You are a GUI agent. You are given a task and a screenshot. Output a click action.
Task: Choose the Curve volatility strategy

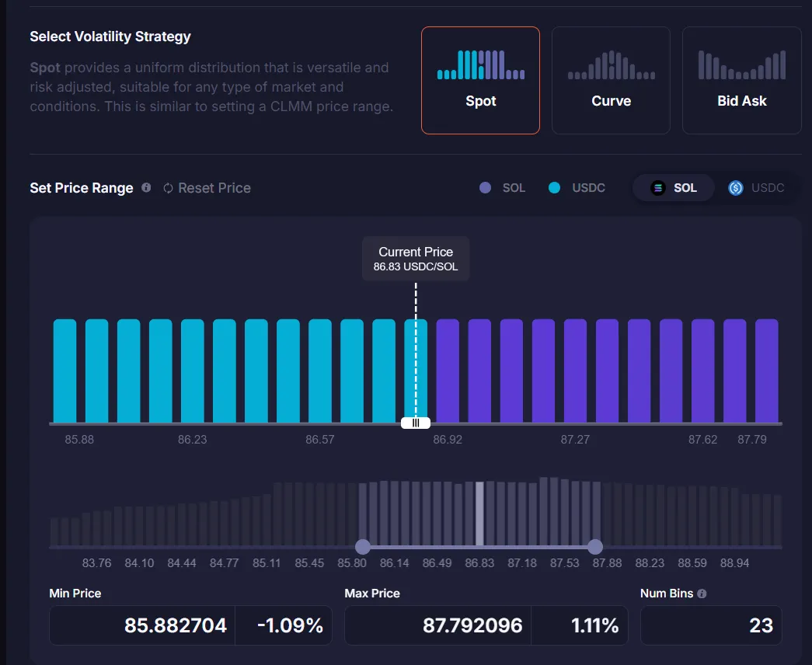(x=611, y=81)
